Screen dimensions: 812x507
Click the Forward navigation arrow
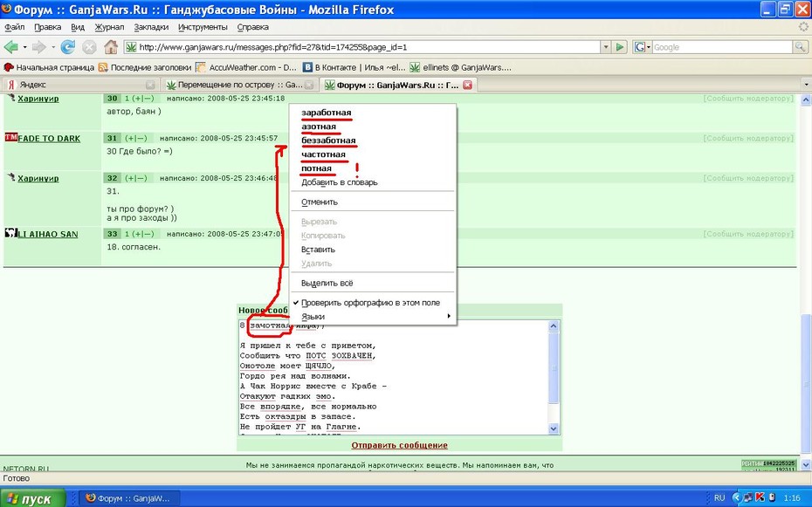coord(38,47)
